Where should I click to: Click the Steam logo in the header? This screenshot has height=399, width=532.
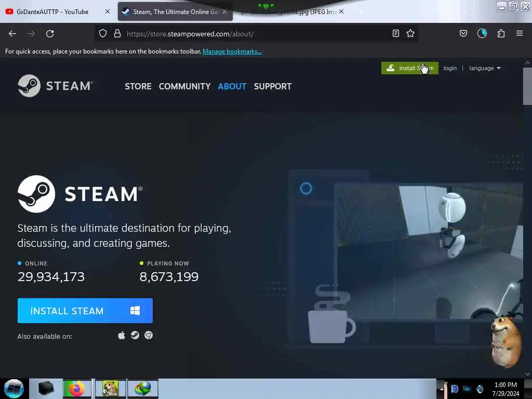coord(55,86)
